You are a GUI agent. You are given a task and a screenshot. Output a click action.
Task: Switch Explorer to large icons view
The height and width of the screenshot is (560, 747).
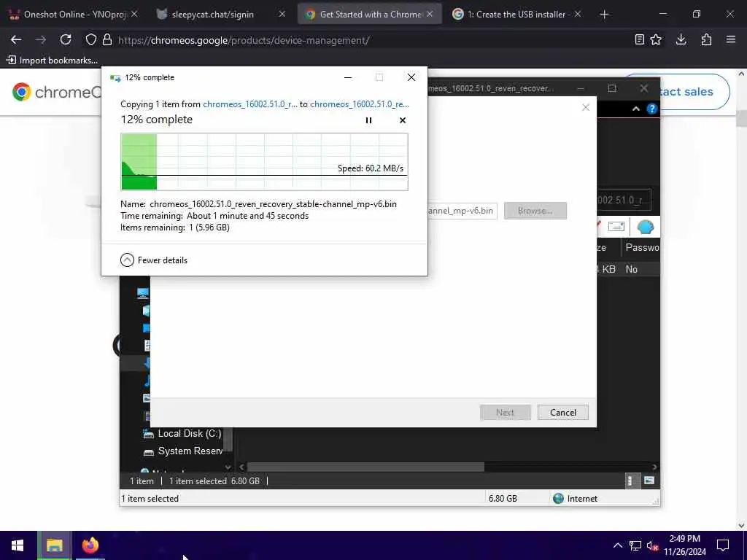(x=649, y=481)
